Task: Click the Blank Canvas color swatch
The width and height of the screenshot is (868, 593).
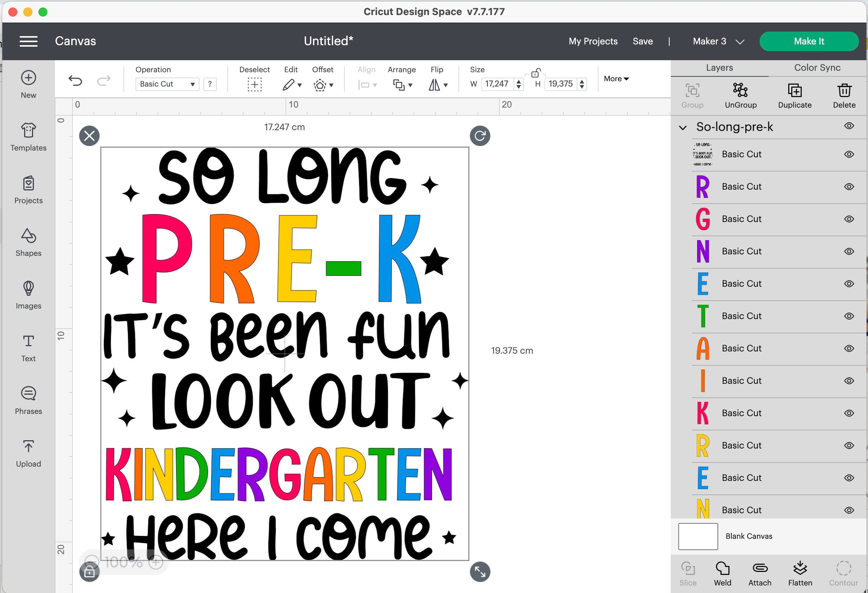Action: [698, 536]
